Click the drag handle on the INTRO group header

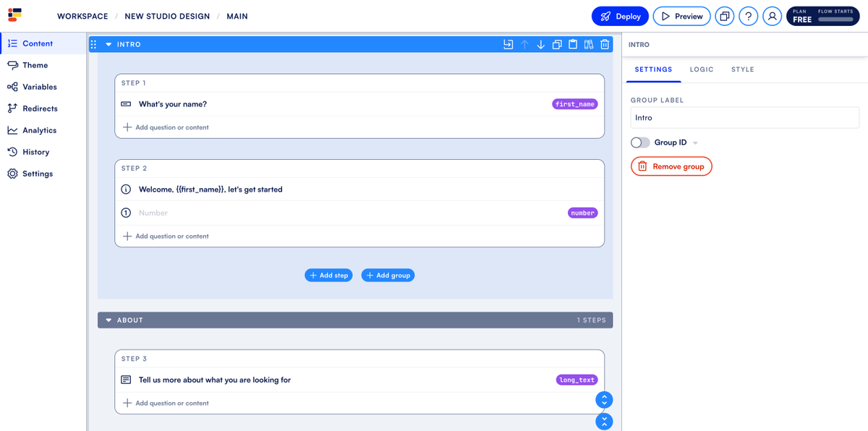click(x=93, y=45)
